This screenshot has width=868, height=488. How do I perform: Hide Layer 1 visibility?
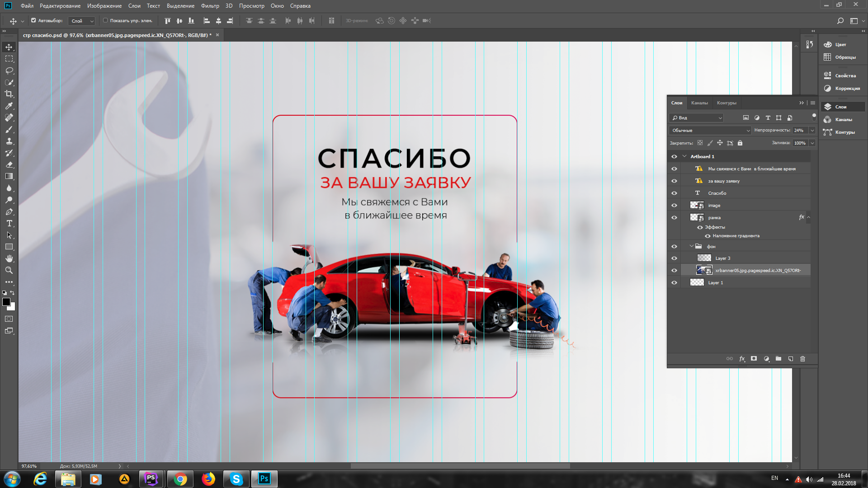point(674,282)
